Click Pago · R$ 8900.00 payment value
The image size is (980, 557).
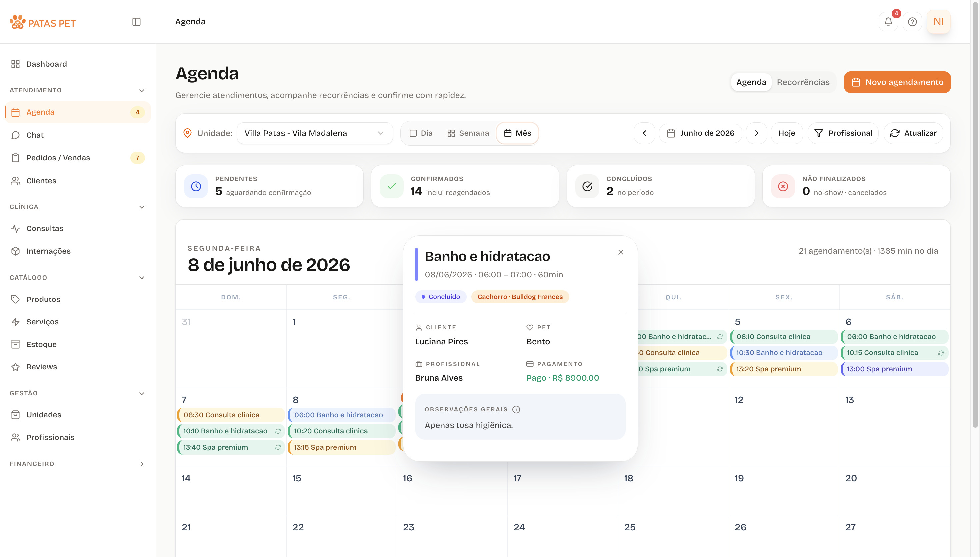[x=563, y=378]
